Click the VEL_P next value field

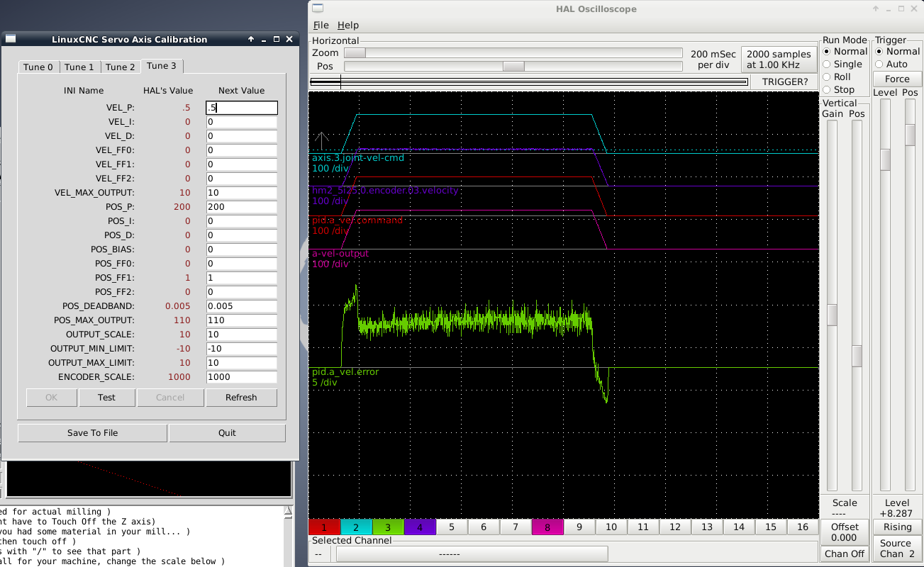[x=241, y=108]
